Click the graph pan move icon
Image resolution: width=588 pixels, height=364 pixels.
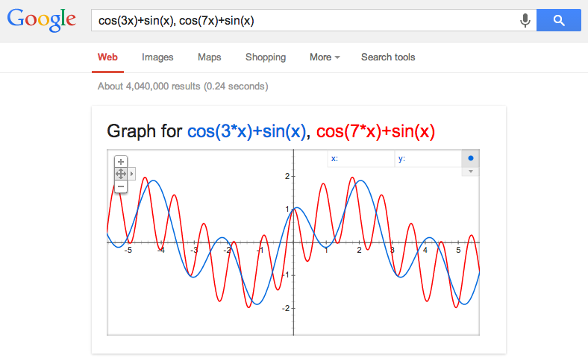(121, 173)
